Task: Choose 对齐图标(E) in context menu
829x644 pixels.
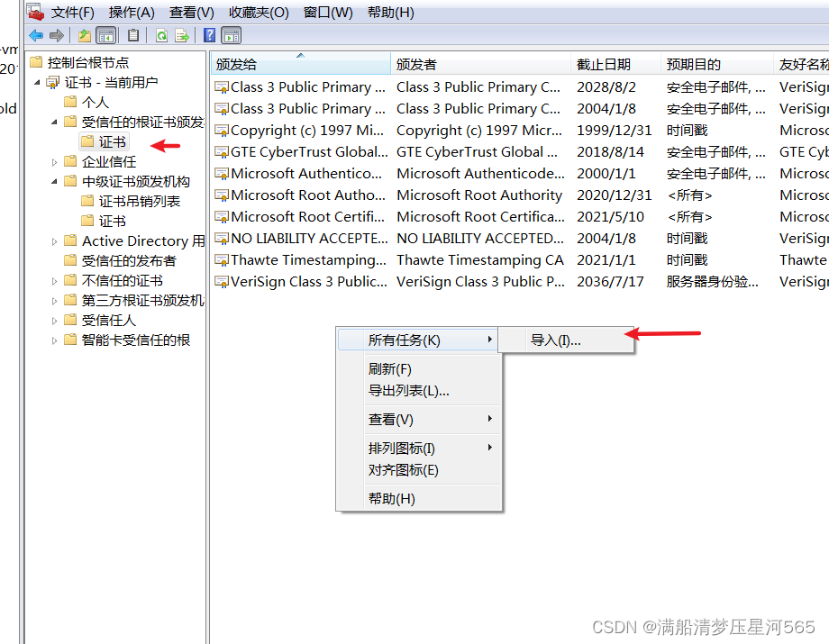Action: (x=419, y=469)
